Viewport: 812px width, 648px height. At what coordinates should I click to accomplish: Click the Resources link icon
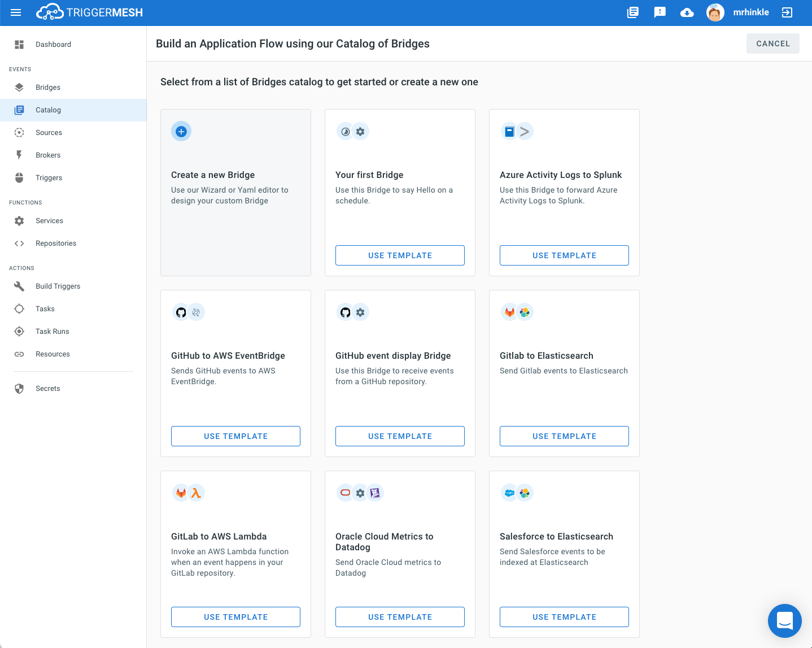pyautogui.click(x=19, y=354)
